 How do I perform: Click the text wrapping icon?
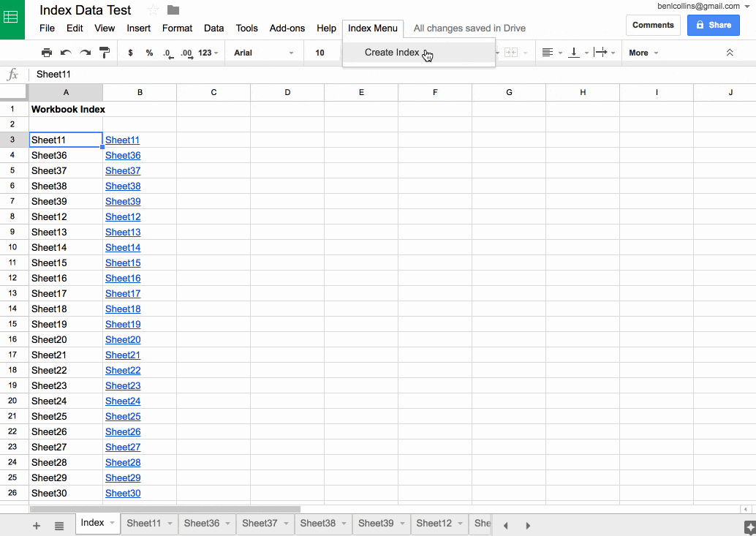click(600, 53)
